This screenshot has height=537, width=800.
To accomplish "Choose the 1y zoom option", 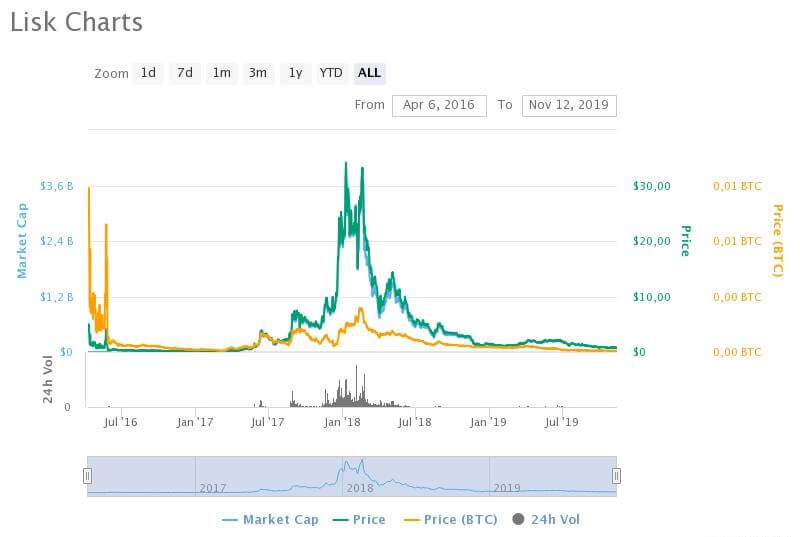I will pos(295,73).
